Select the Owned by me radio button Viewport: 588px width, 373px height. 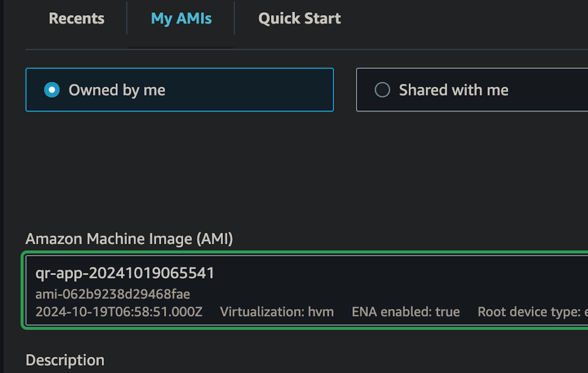52,90
